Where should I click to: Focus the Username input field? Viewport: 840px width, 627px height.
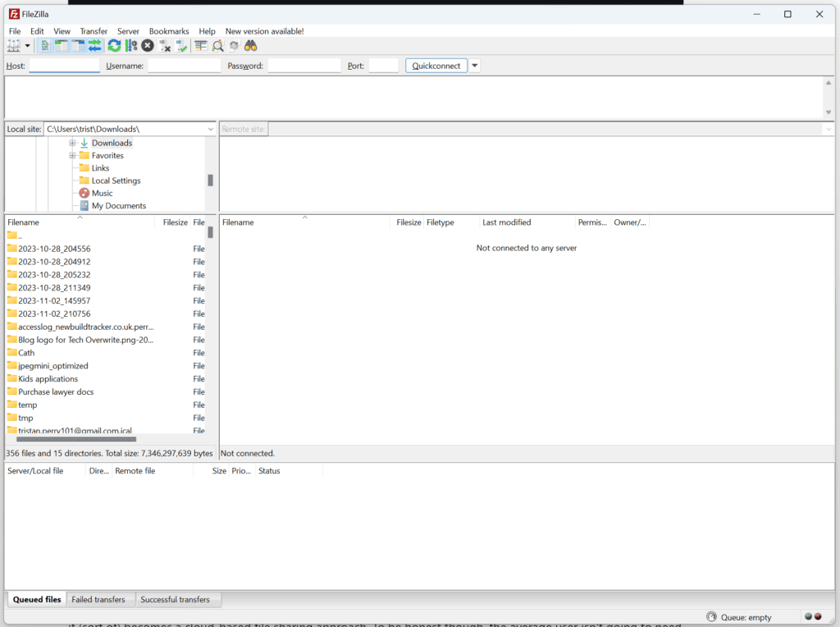(185, 66)
